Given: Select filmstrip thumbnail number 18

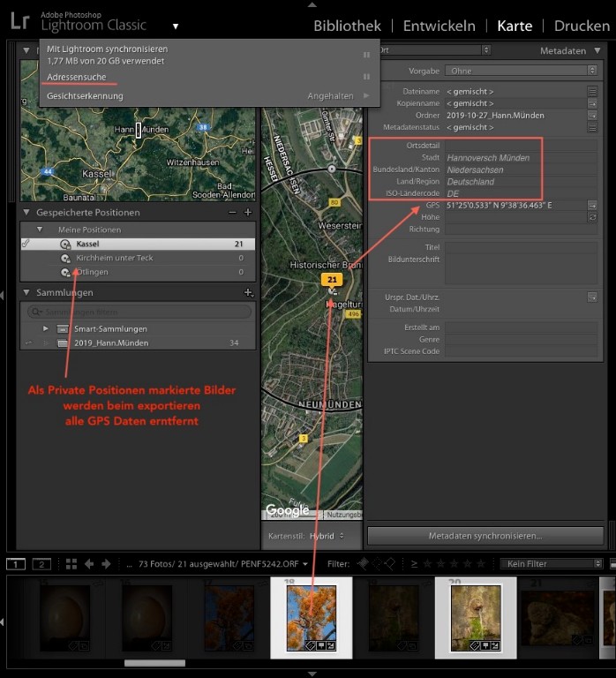Looking at the screenshot, I should pos(312,617).
